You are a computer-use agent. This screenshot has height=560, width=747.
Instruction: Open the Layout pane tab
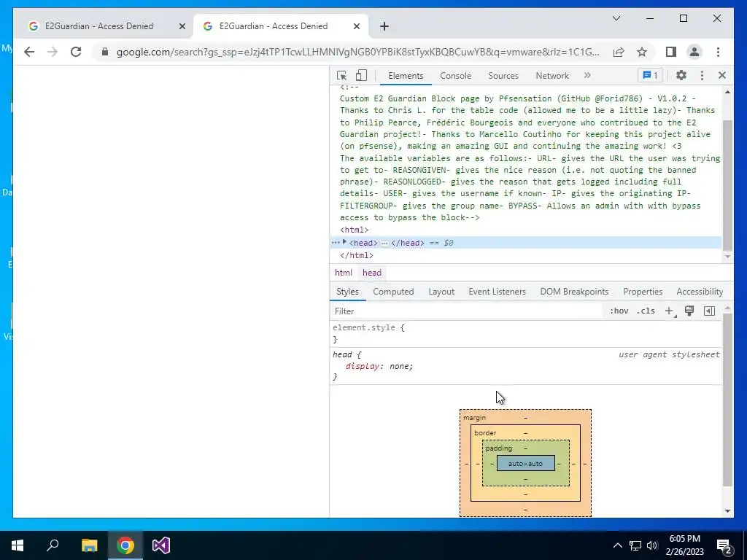click(x=441, y=292)
